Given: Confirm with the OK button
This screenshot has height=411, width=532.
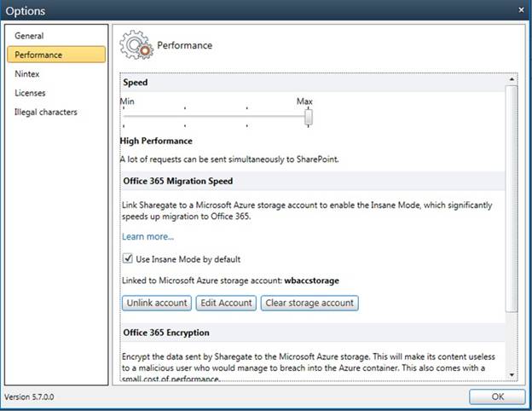Looking at the screenshot, I should (497, 397).
